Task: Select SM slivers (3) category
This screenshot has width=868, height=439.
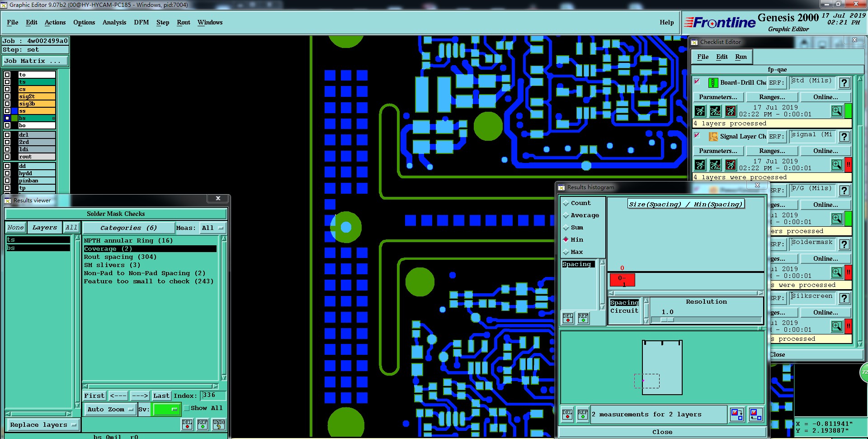Action: click(112, 265)
